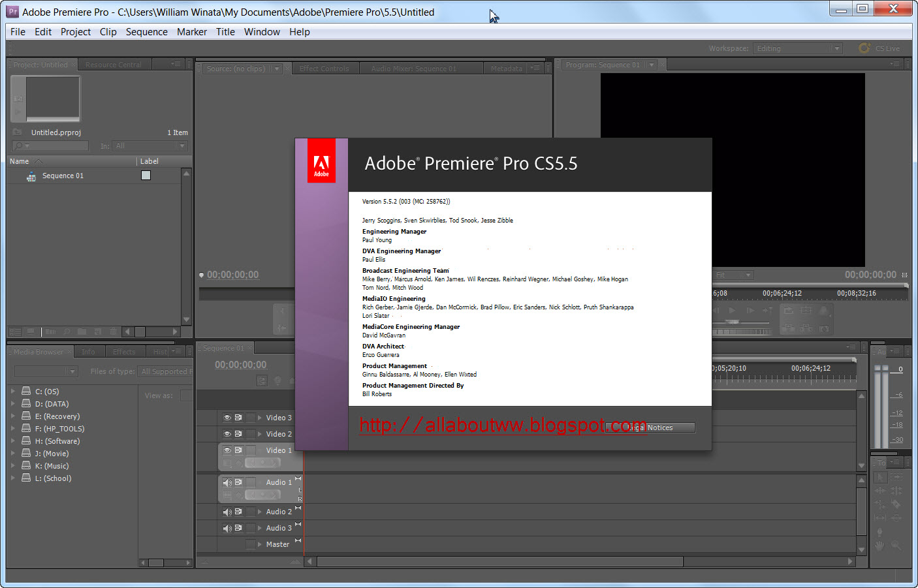This screenshot has width=918, height=588.
Task: Expand the Audio 2 track
Action: coord(260,512)
